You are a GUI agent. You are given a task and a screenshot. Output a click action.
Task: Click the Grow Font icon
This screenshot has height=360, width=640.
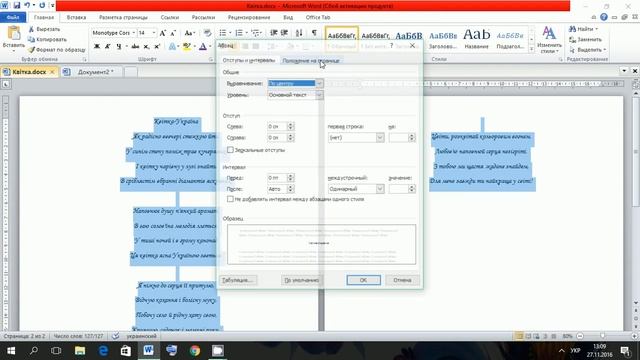pos(162,33)
